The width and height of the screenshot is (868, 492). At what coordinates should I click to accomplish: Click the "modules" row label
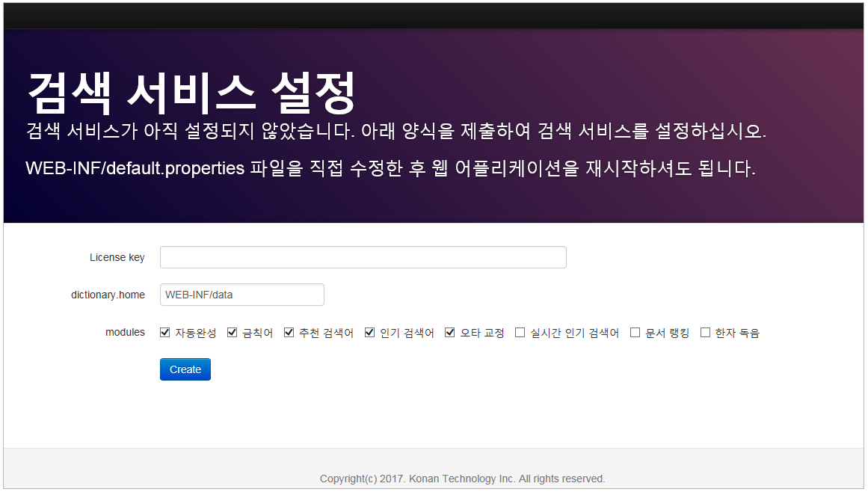125,332
